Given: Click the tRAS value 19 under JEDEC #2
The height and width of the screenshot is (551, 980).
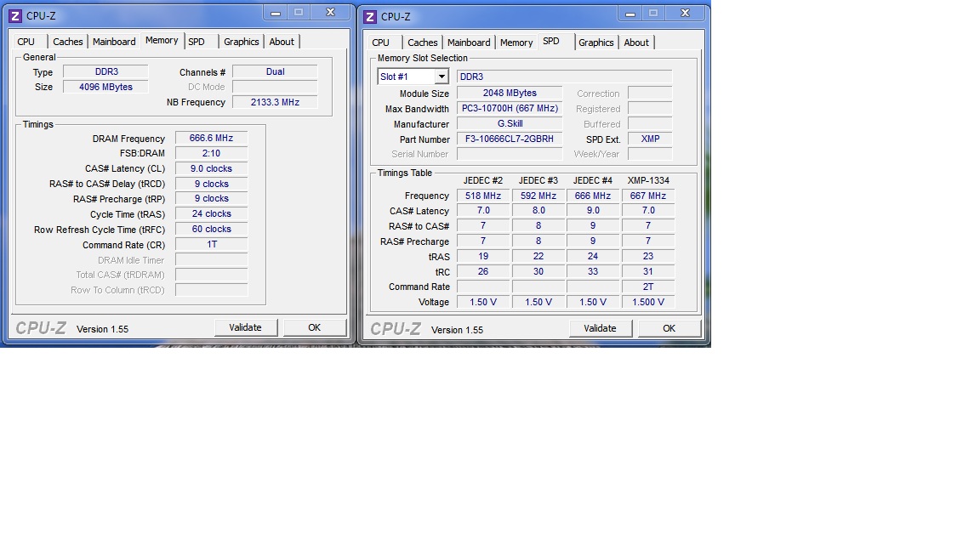Looking at the screenshot, I should coord(483,256).
